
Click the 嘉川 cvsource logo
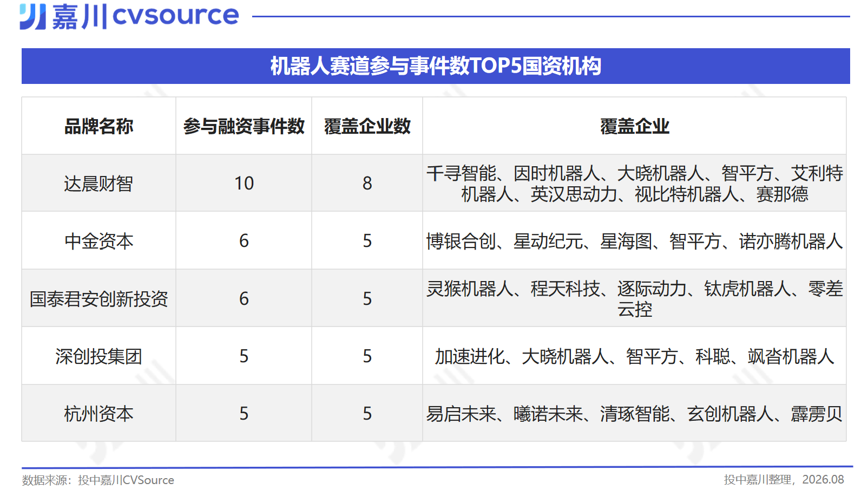pyautogui.click(x=129, y=16)
